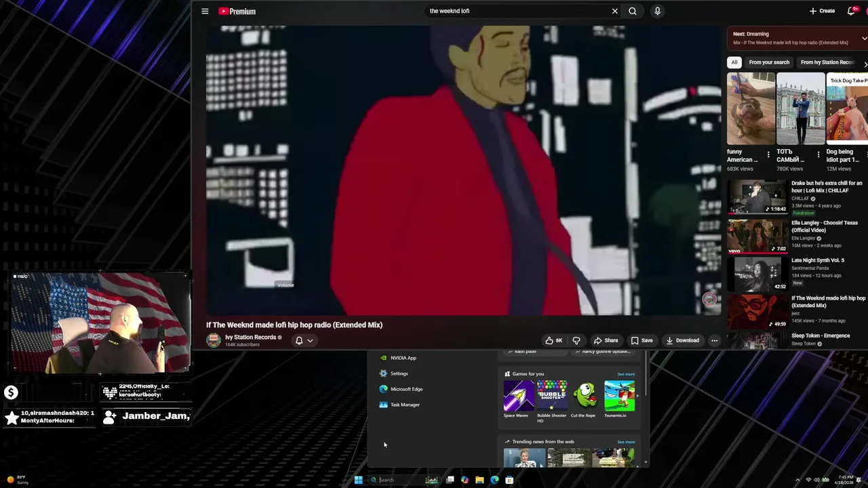The image size is (868, 488).
Task: Open options for 'funny American' short
Action: coord(768,155)
